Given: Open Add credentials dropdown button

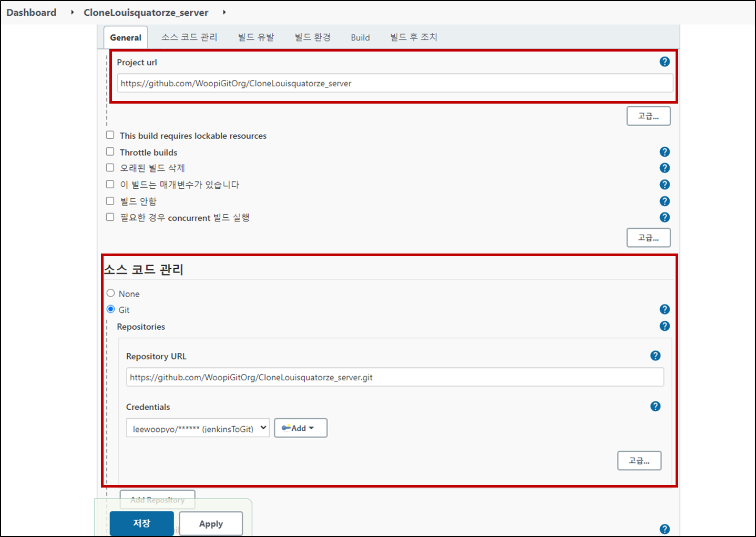Looking at the screenshot, I should [x=301, y=428].
